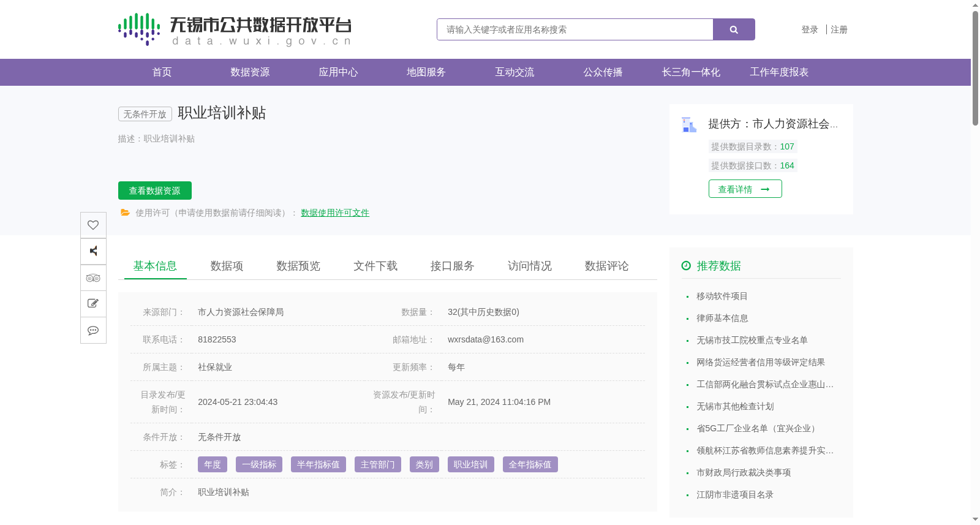Click the clock icon beside 推荐数据
Screen dimensions: 980x525
coord(686,265)
